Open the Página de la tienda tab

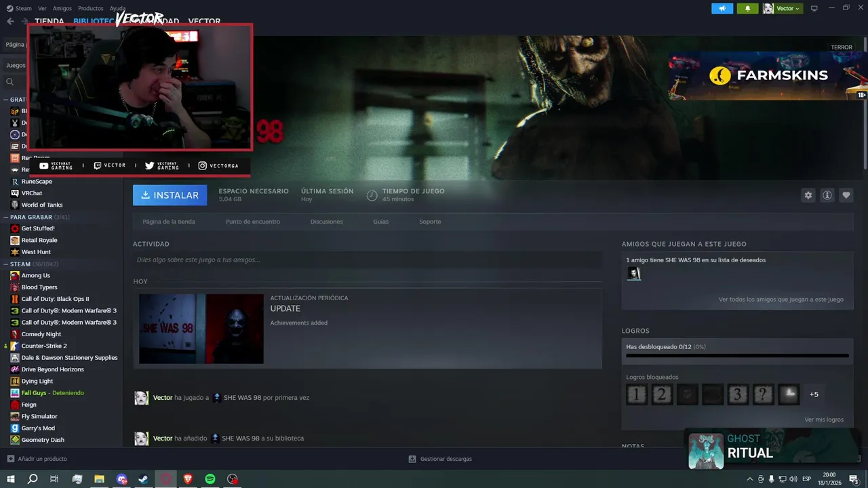point(169,222)
